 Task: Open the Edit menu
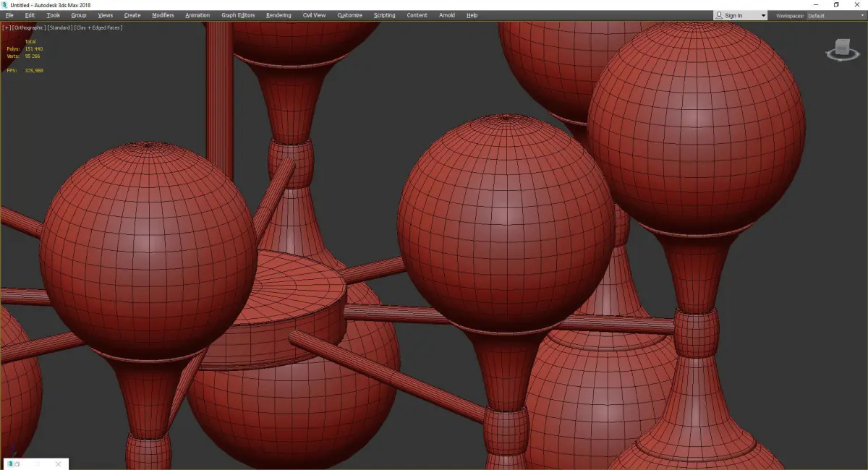30,15
